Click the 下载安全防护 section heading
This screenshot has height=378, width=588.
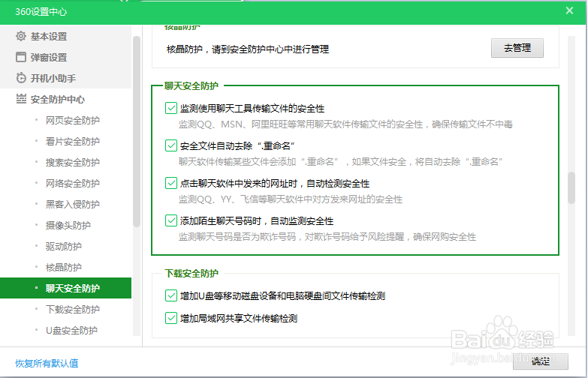[x=191, y=273]
